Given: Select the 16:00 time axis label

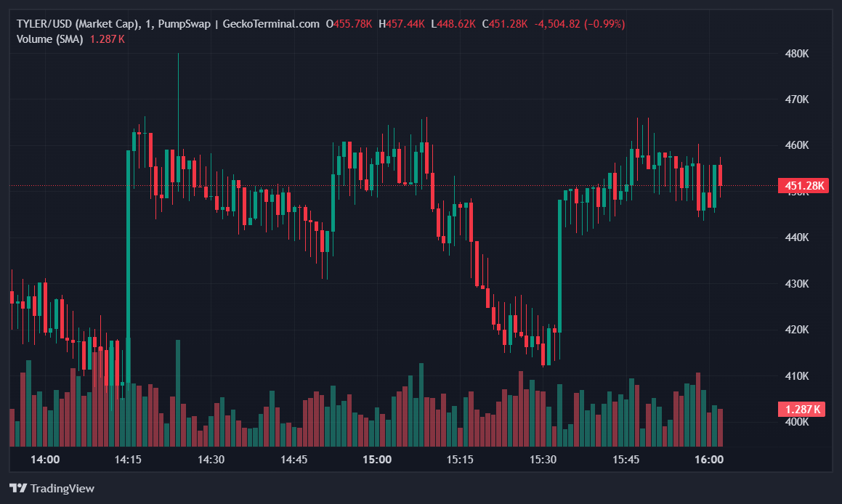Looking at the screenshot, I should point(708,460).
